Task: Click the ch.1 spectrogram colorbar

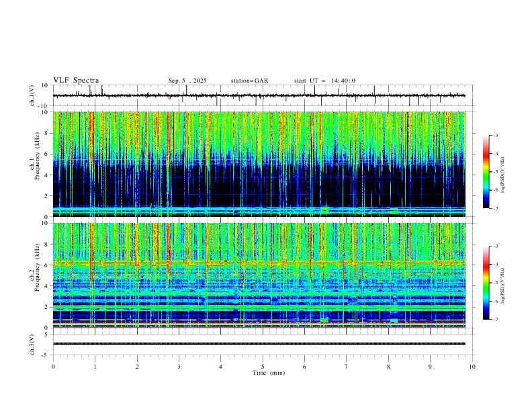Action: pos(486,172)
